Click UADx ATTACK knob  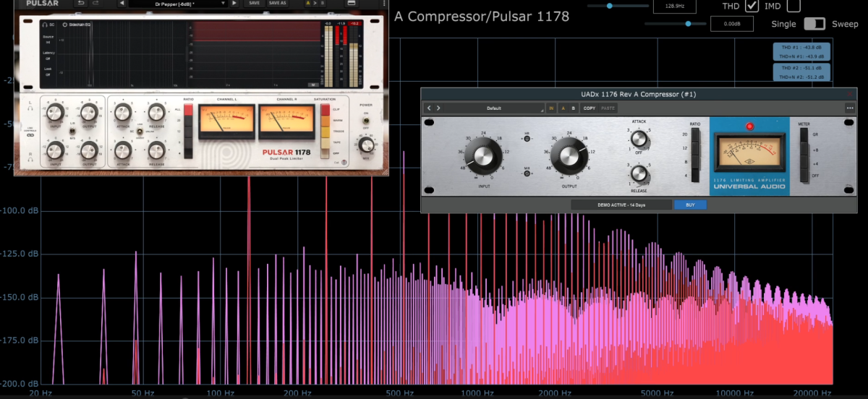(638, 139)
